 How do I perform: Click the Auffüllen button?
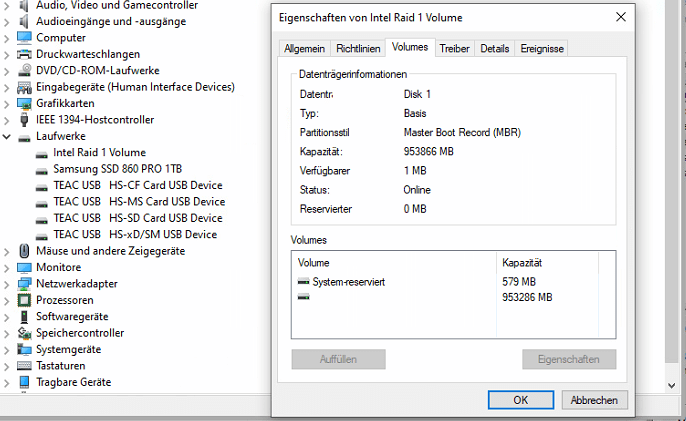[339, 359]
